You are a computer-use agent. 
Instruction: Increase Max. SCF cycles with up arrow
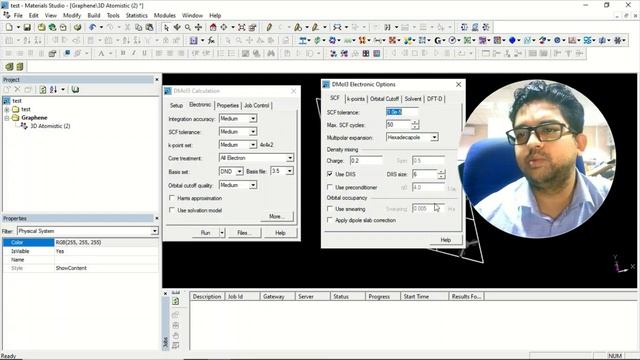[x=415, y=122]
